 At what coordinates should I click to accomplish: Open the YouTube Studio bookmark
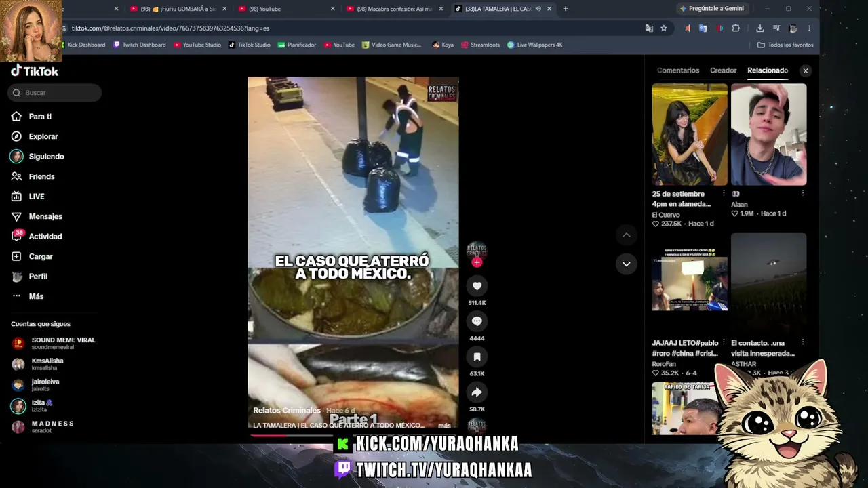coord(197,45)
